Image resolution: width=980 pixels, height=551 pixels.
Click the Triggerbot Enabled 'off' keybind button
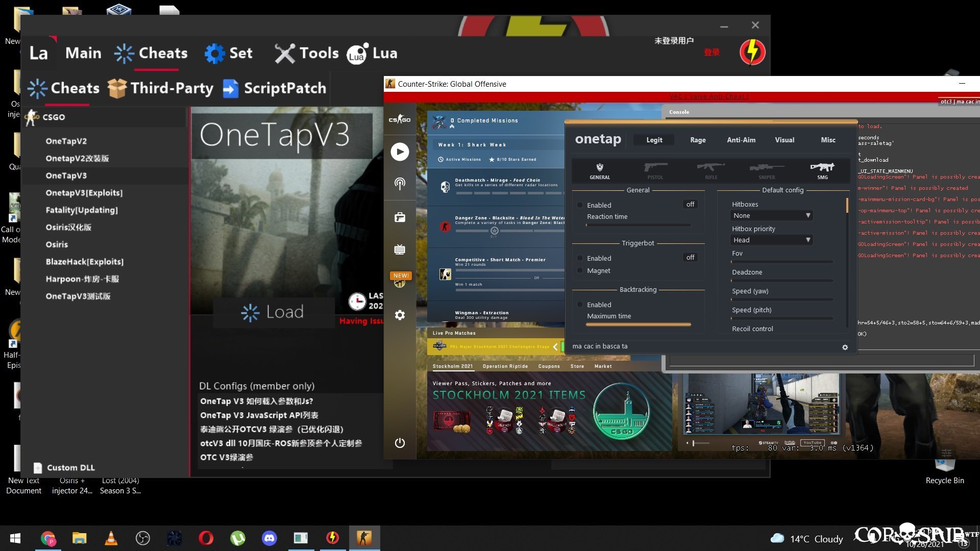(x=690, y=257)
